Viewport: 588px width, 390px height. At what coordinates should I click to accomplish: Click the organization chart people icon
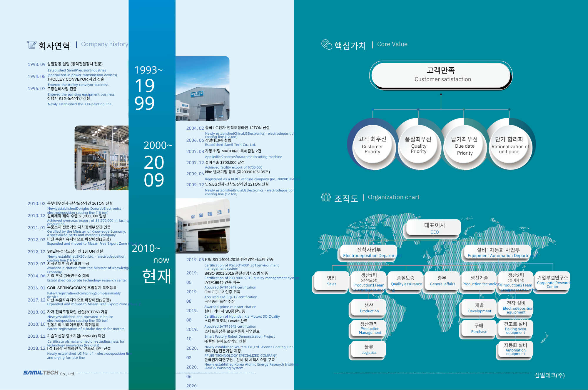[326, 197]
